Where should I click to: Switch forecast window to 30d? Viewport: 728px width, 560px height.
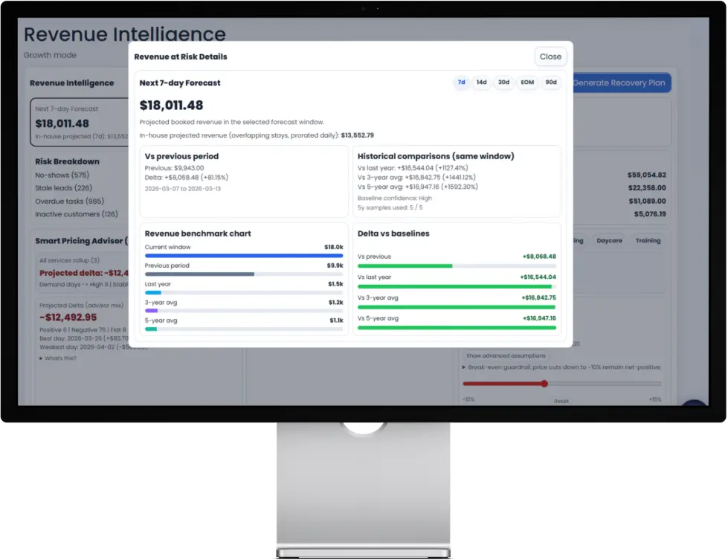pyautogui.click(x=503, y=83)
